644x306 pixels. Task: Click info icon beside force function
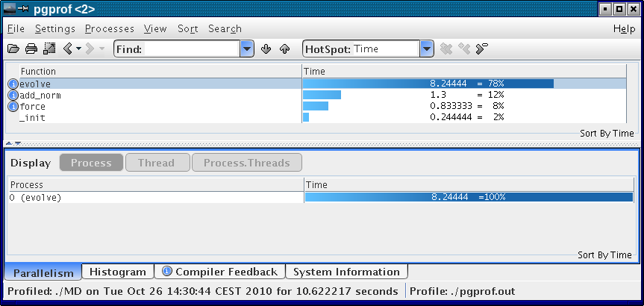[x=13, y=107]
